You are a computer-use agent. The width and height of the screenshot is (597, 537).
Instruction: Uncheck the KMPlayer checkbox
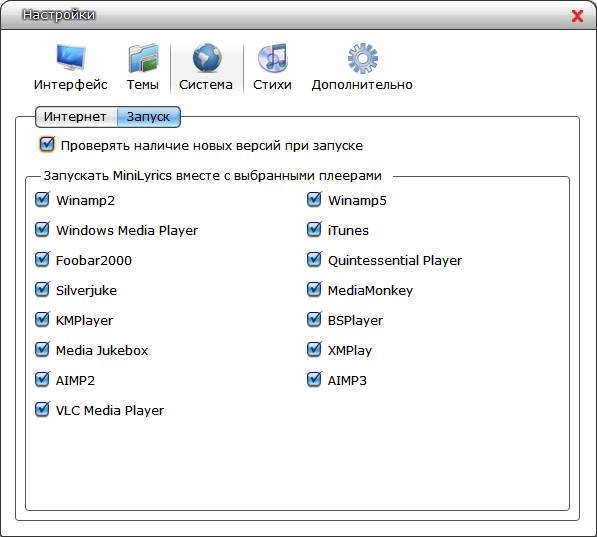click(x=42, y=320)
